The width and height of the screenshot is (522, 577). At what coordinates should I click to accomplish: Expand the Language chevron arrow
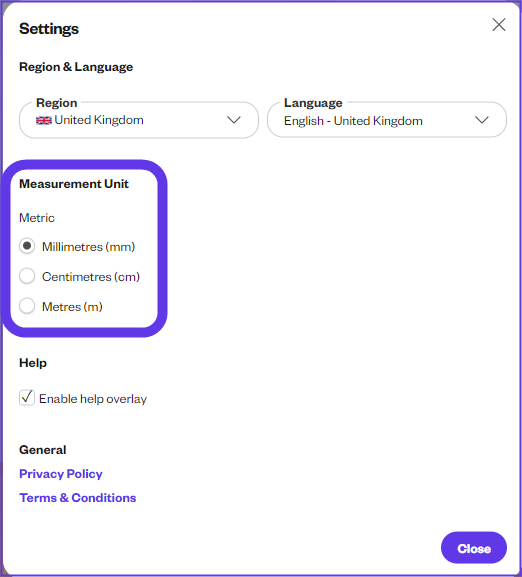coord(482,120)
